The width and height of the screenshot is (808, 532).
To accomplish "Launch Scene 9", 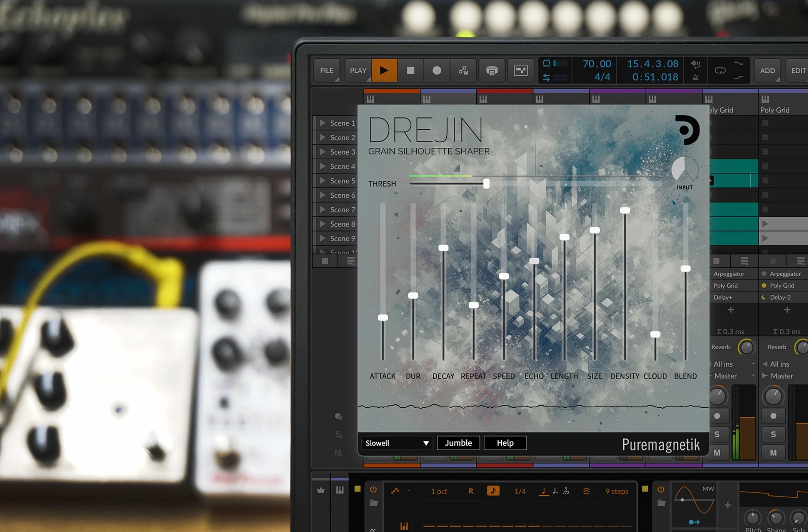I will click(323, 238).
